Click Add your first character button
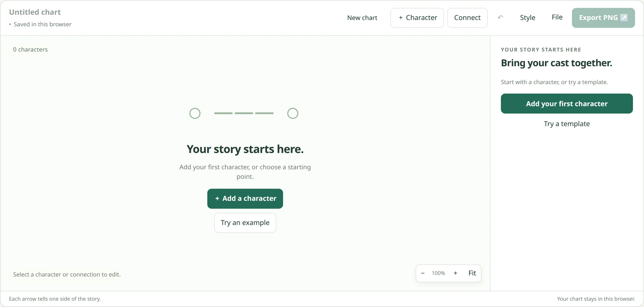This screenshot has height=307, width=644. pyautogui.click(x=567, y=104)
